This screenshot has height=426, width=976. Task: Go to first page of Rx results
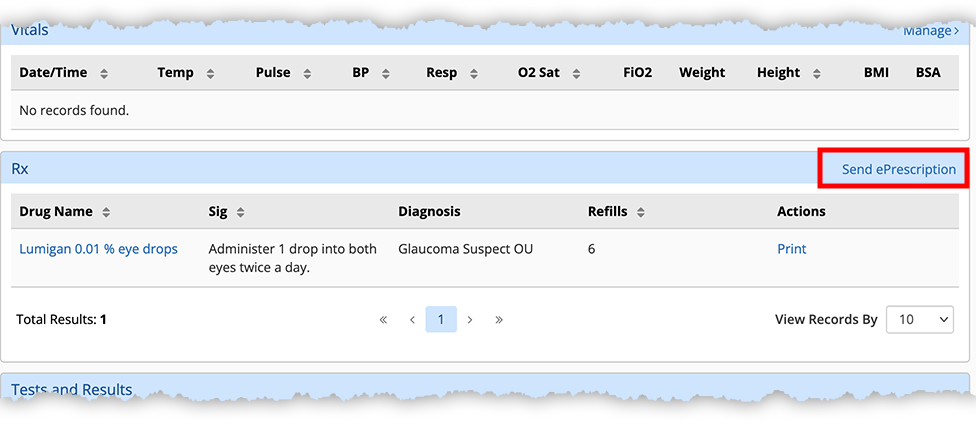coord(383,320)
